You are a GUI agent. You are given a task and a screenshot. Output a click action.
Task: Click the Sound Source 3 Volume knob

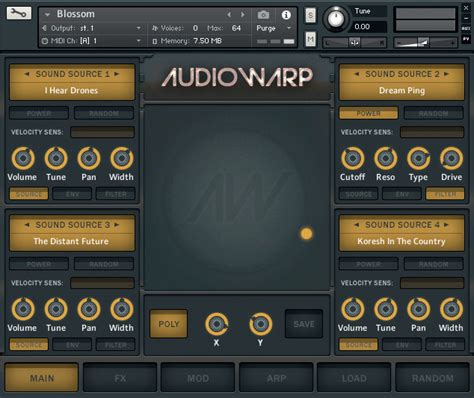click(23, 309)
